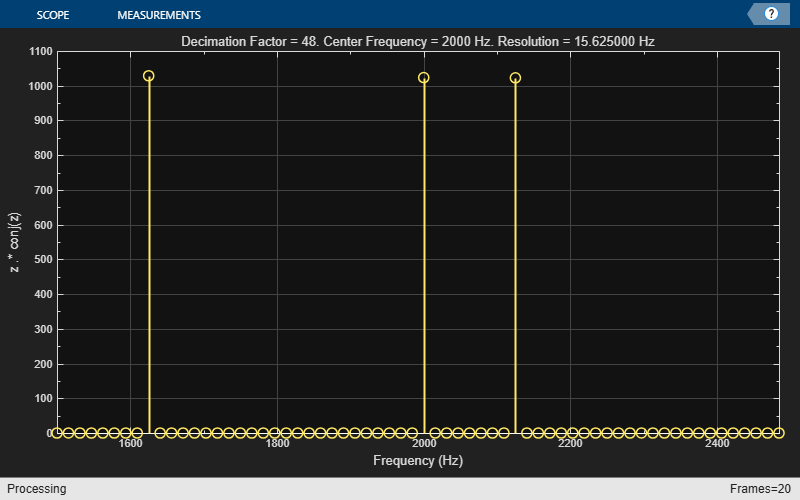Click the 500 tick label on y-axis
Image resolution: width=800 pixels, height=500 pixels.
[x=43, y=260]
